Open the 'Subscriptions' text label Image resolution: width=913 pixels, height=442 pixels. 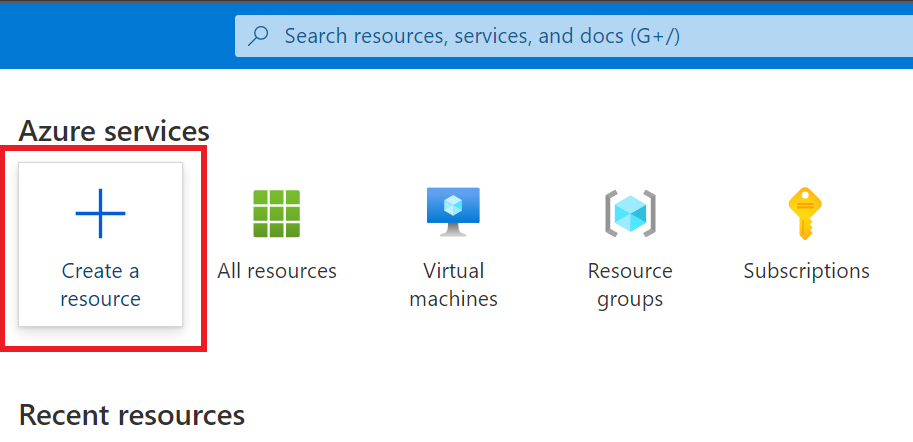point(806,271)
